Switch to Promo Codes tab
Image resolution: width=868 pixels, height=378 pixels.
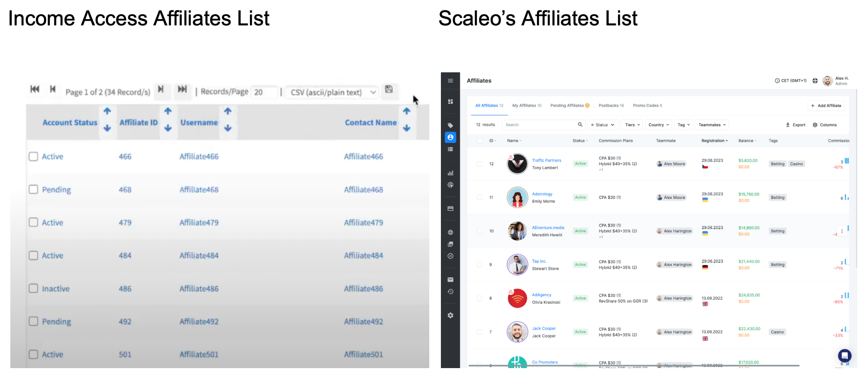(x=647, y=105)
